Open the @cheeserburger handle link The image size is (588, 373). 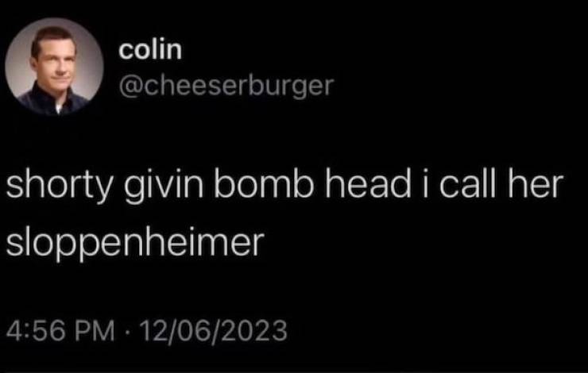(x=226, y=86)
